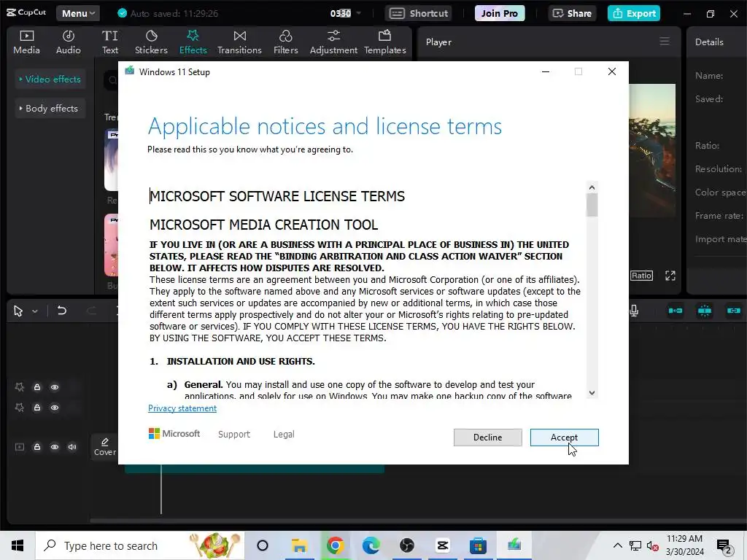
Task: Open the Windows Start menu
Action: point(18,545)
